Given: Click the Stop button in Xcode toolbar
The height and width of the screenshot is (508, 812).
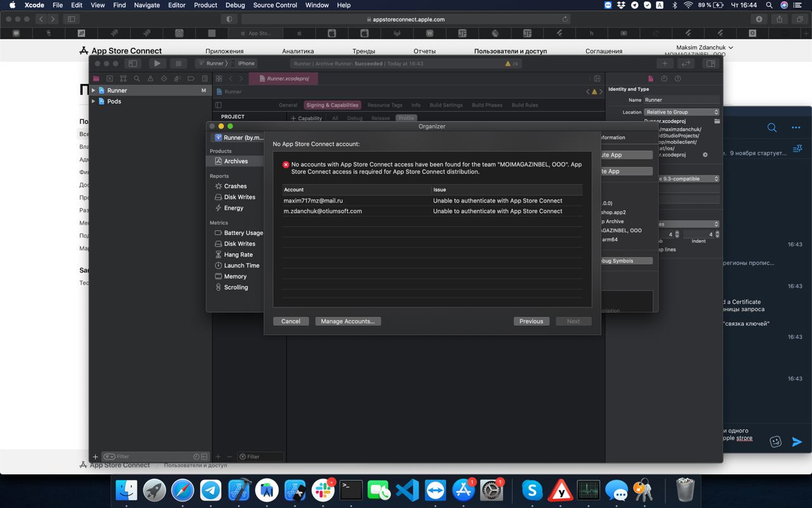Looking at the screenshot, I should 178,63.
